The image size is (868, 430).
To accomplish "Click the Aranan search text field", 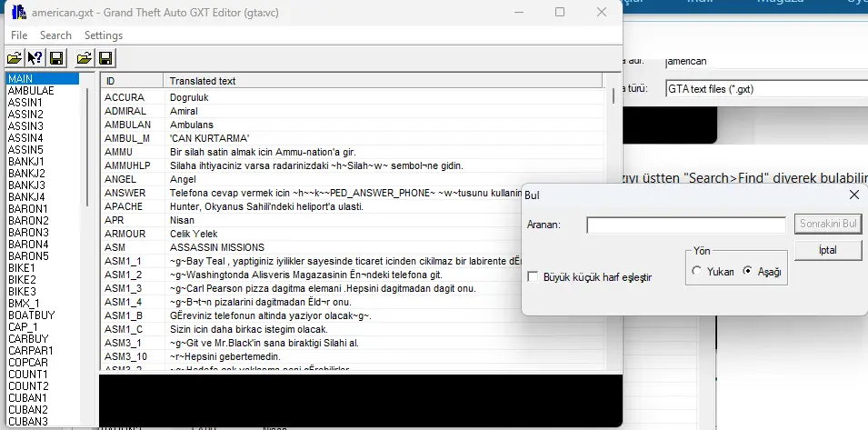I will pos(686,225).
